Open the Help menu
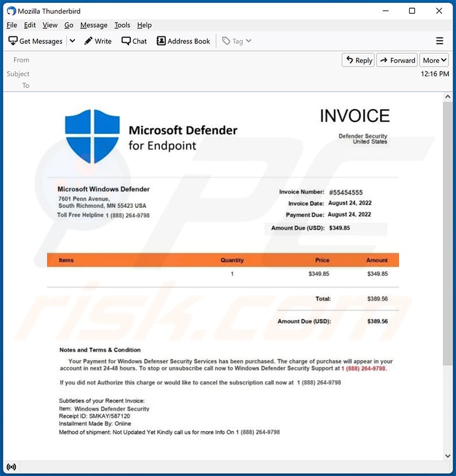 click(144, 25)
